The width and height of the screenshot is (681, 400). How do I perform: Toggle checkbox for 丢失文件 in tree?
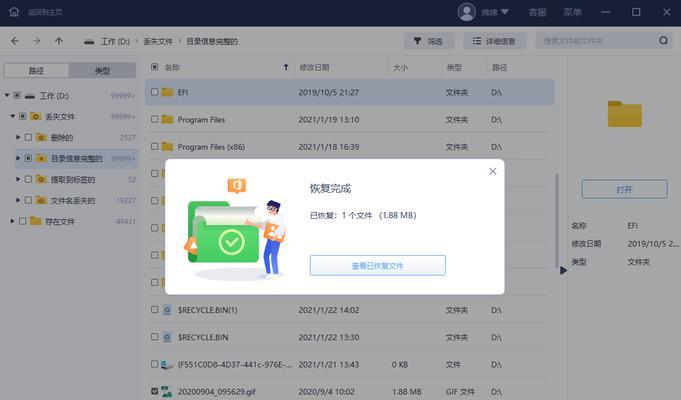click(x=23, y=116)
